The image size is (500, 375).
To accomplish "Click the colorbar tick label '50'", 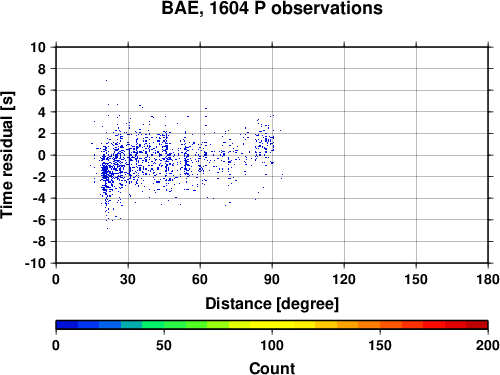I will (164, 345).
